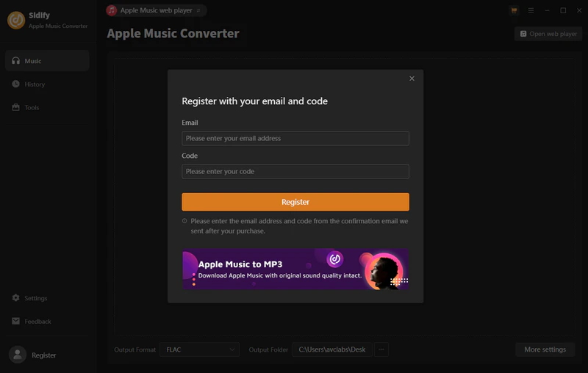
Task: Click the Output Folder path field
Action: [332, 350]
